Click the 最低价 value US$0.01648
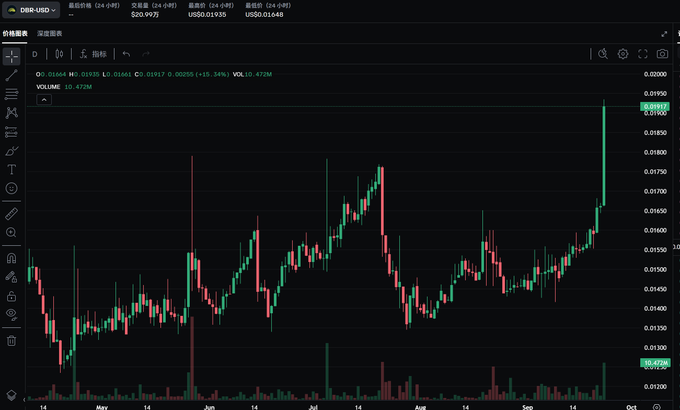Viewport: 680px width, 410px height. click(264, 15)
